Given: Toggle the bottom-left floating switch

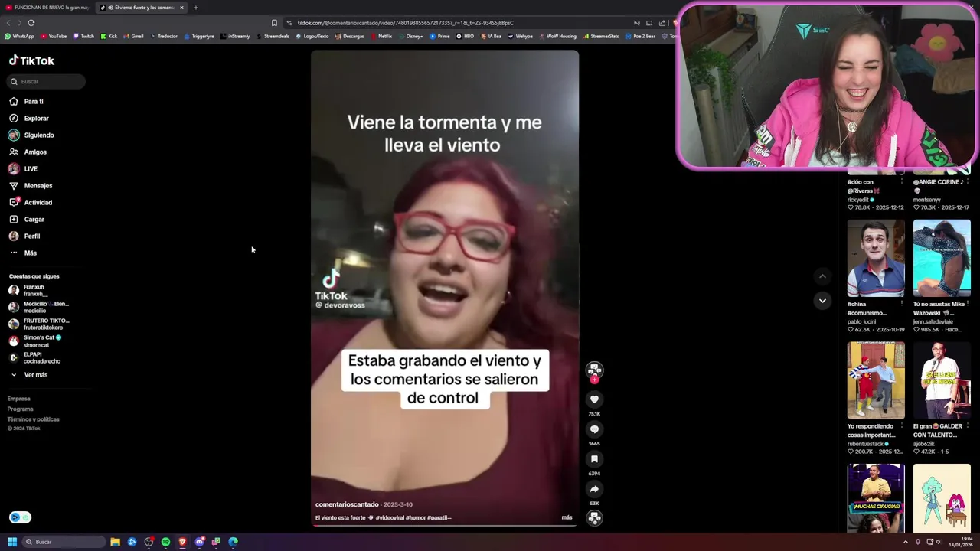Looking at the screenshot, I should point(20,517).
